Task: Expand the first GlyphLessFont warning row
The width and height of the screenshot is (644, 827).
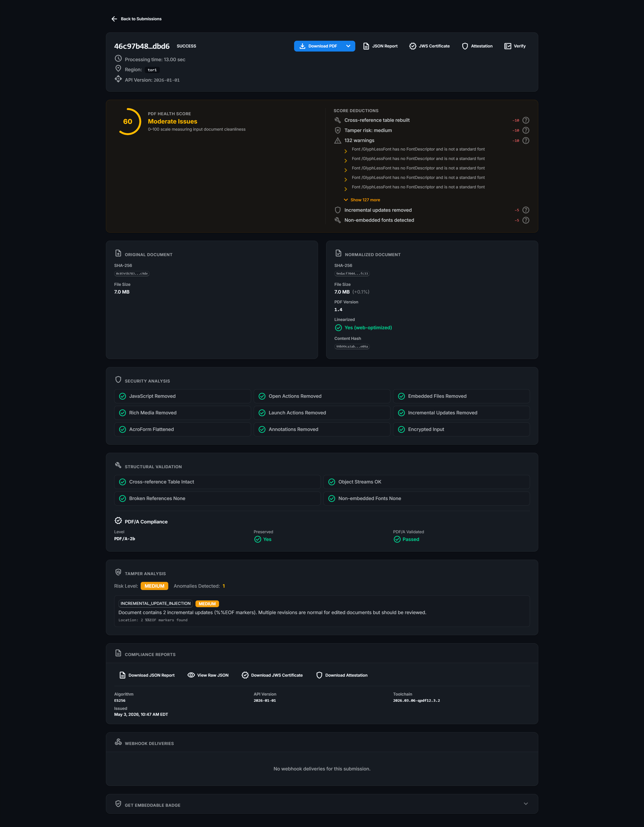Action: pyautogui.click(x=346, y=151)
